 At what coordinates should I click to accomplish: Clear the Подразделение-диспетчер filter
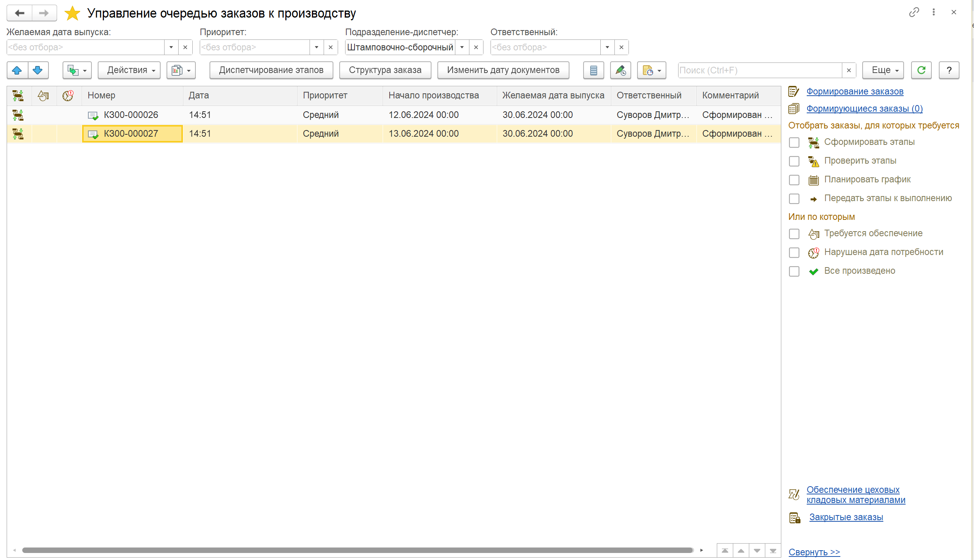point(476,47)
